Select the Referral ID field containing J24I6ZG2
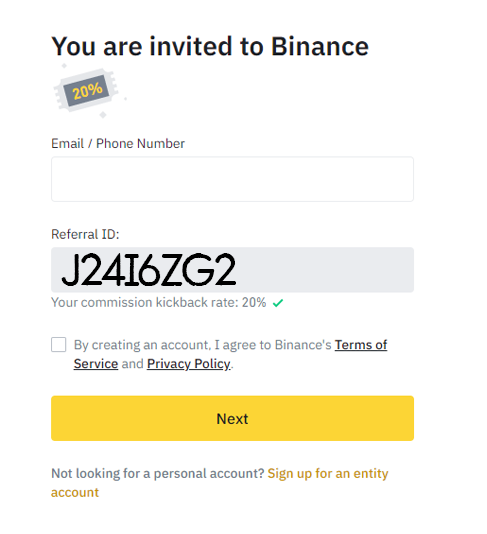The height and width of the screenshot is (534, 487). tap(232, 269)
